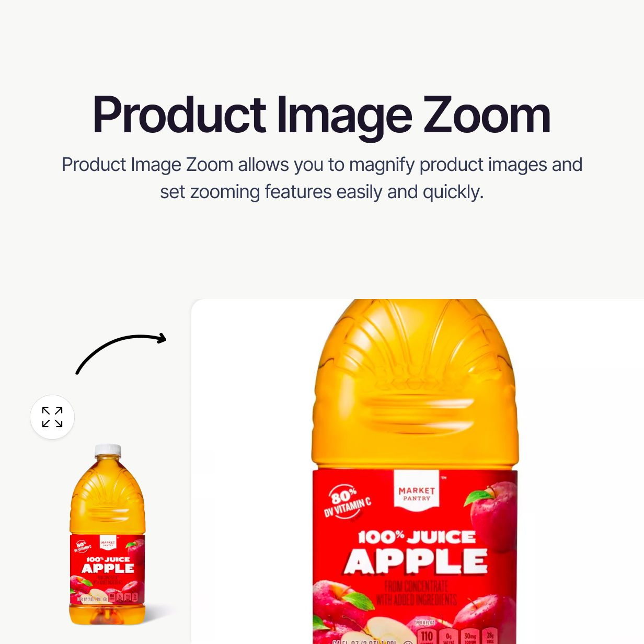Click the 0g sat fat nutrition box
Image resolution: width=644 pixels, height=644 pixels.
pos(448,636)
